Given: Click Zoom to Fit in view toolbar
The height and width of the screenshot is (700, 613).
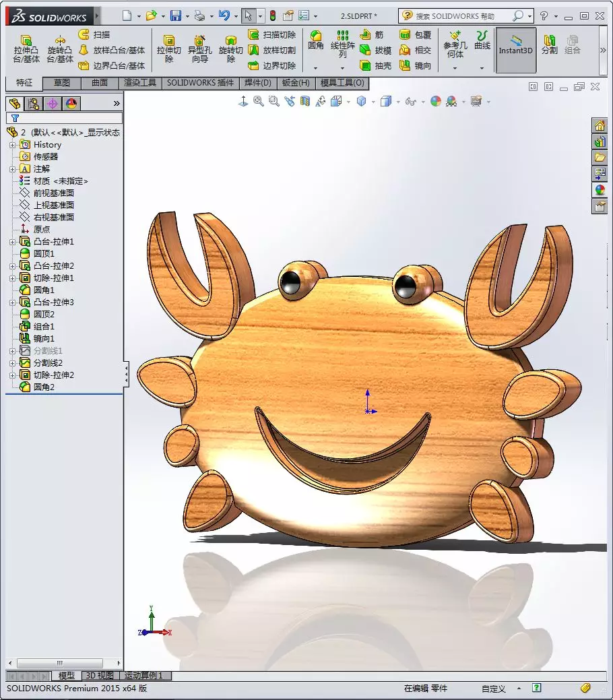Looking at the screenshot, I should [x=259, y=101].
